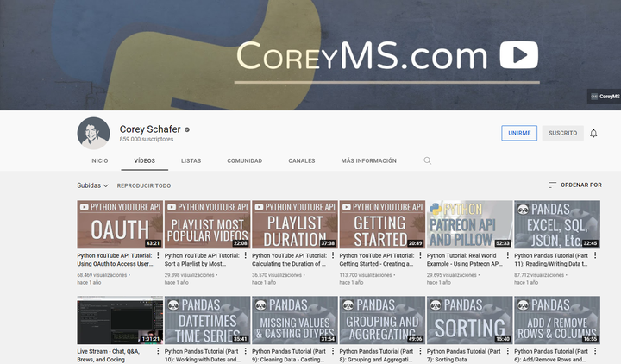Open title 'Part 6): Add/Remove Rows and...'
621x364 pixels.
click(551, 355)
